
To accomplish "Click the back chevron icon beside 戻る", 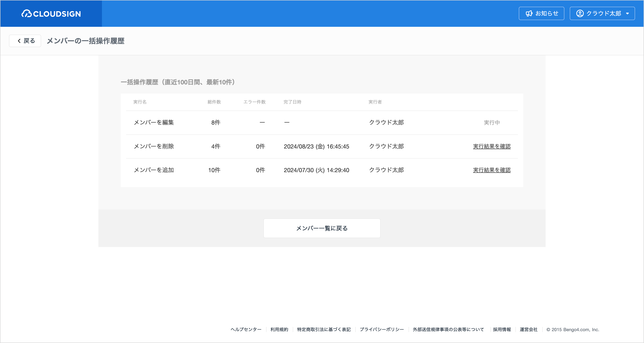I will click(x=19, y=41).
